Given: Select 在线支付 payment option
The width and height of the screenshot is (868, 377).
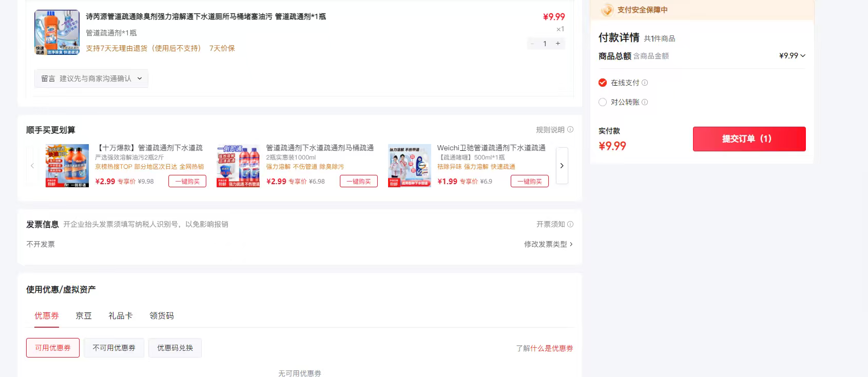Looking at the screenshot, I should pyautogui.click(x=603, y=83).
